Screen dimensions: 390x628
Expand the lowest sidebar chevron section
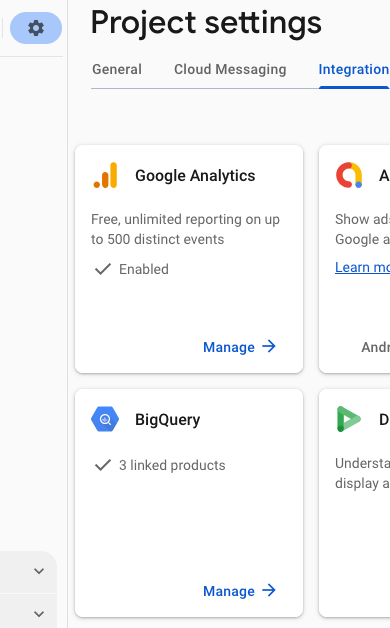39,614
